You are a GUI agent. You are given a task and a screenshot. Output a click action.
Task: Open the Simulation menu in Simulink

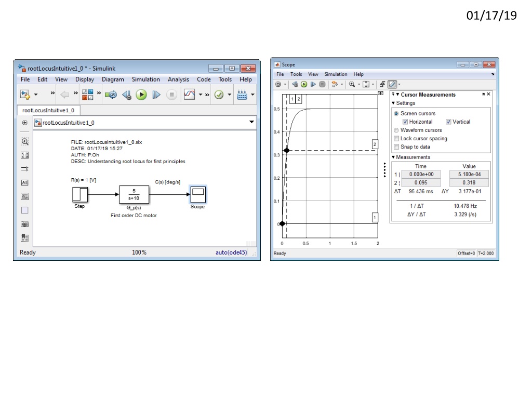coord(145,79)
